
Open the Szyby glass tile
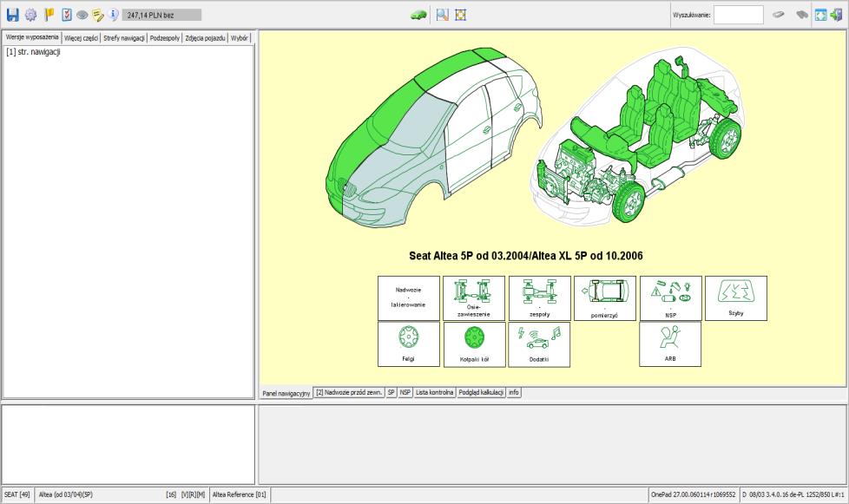736,298
